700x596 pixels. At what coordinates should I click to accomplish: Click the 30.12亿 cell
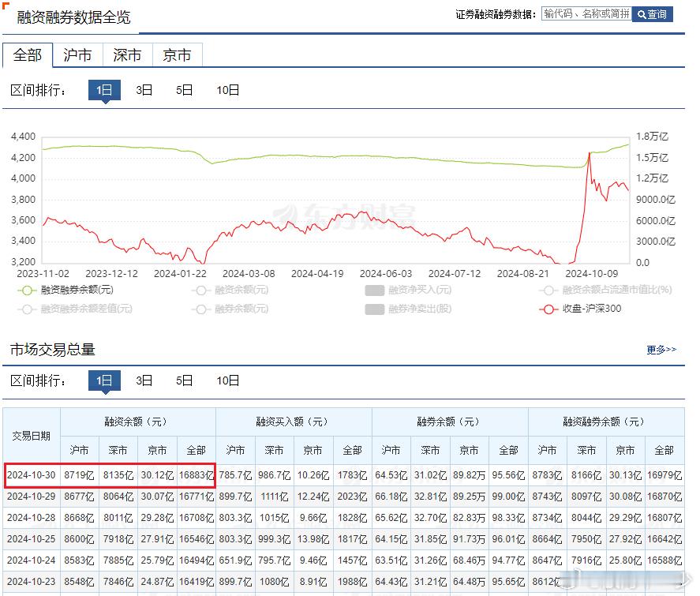click(158, 475)
